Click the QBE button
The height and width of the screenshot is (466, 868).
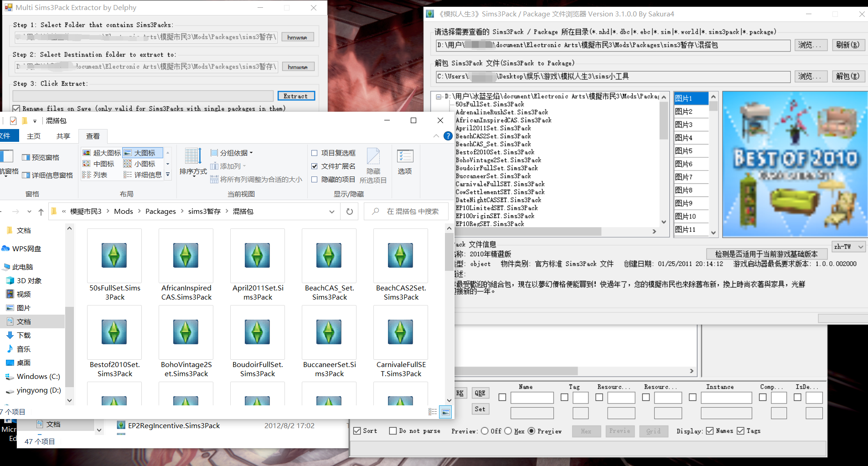(x=480, y=394)
